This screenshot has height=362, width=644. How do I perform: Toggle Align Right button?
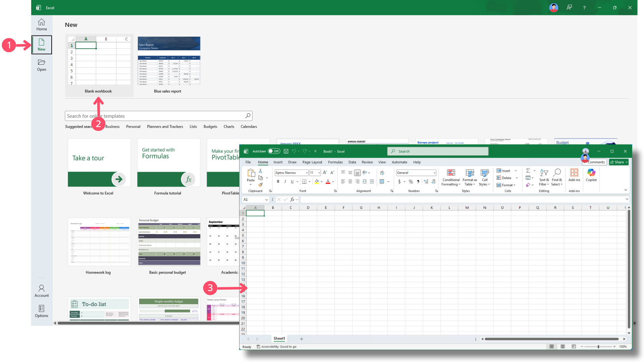(358, 181)
